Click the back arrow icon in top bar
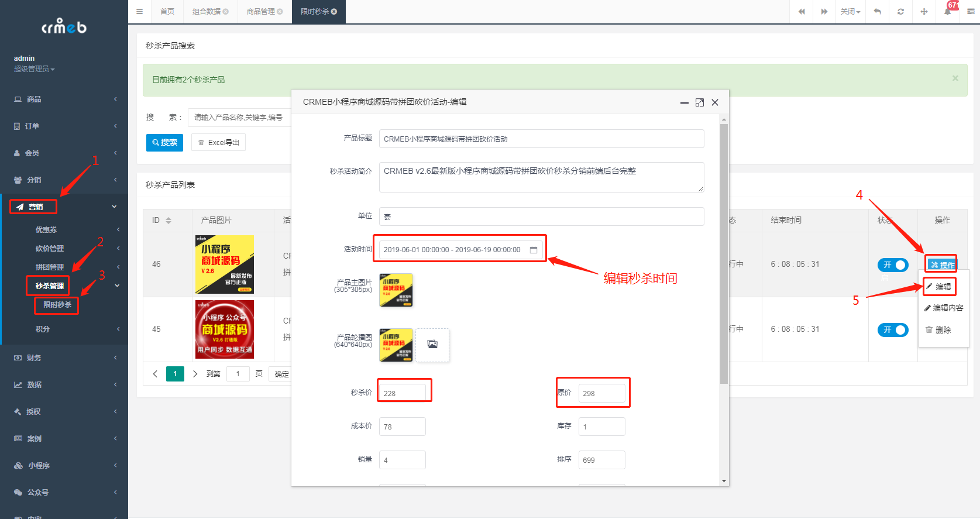 (x=877, y=11)
